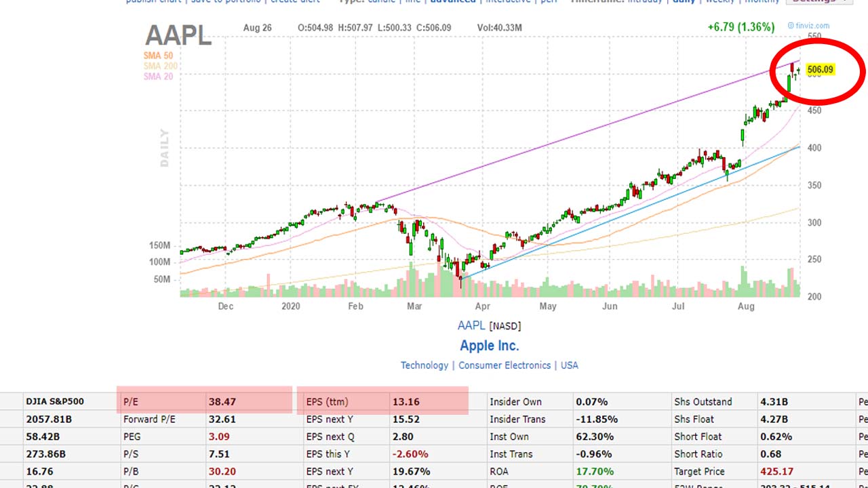This screenshot has height=488, width=868.
Task: Click the yellow 506.09 price label
Action: tap(820, 69)
